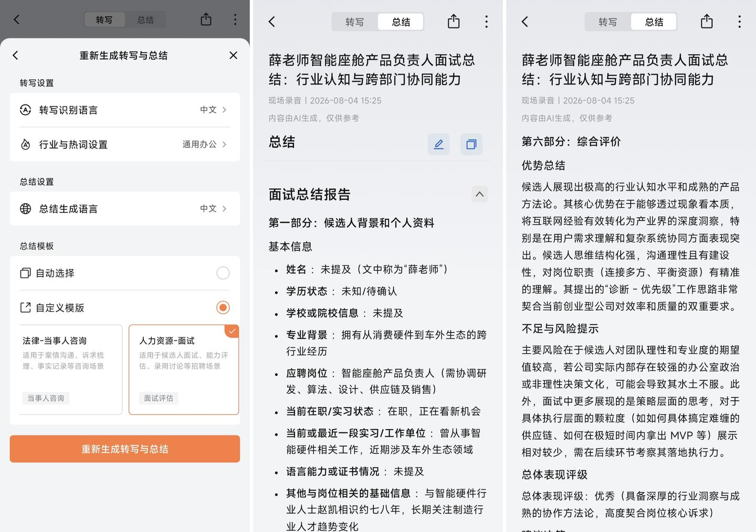
Task: Tap the back arrow in middle screen
Action: click(271, 22)
